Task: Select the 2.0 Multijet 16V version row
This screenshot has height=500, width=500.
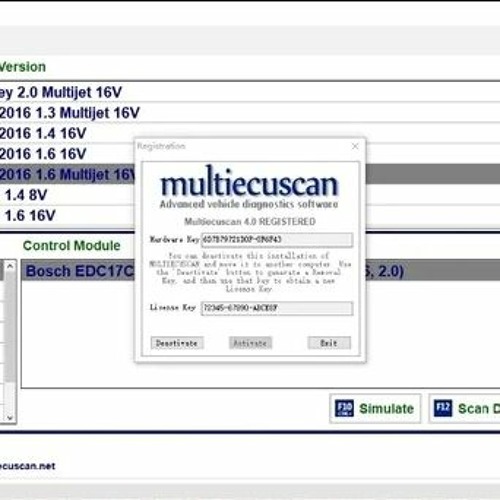Action: coord(250,92)
